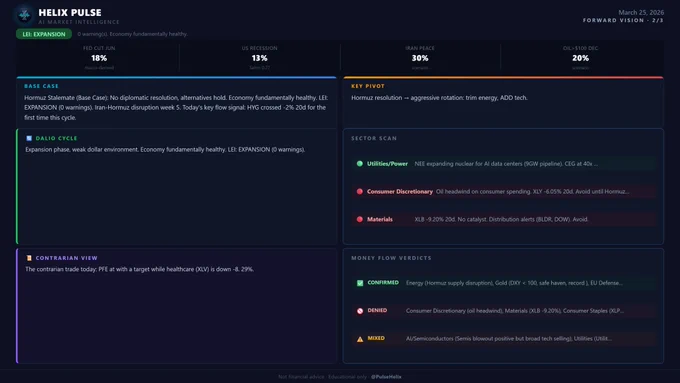Select the CONFIRMED verdict label
This screenshot has height=383, width=680.
click(x=383, y=282)
